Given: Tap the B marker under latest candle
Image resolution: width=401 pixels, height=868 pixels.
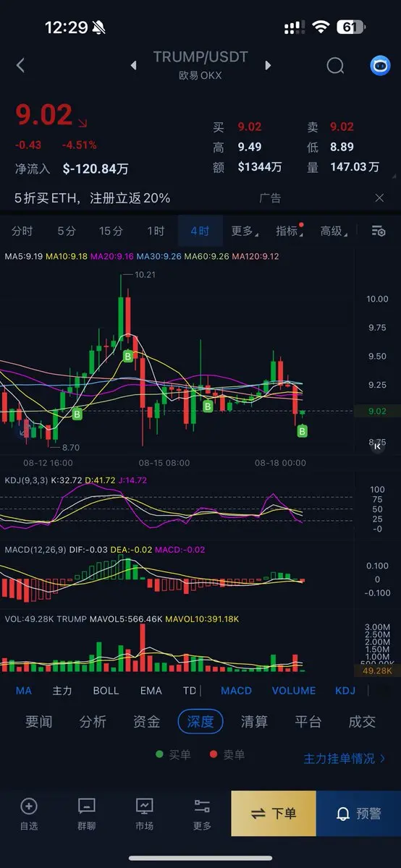Looking at the screenshot, I should tap(303, 431).
